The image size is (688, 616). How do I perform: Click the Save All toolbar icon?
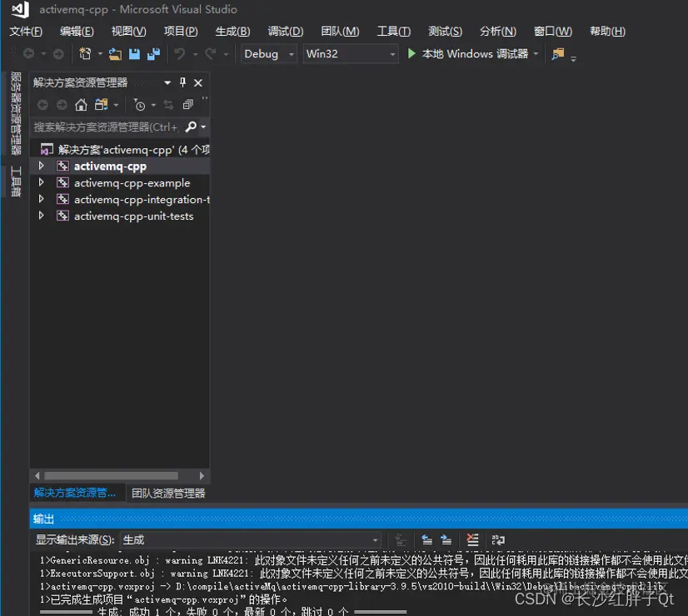tap(153, 54)
